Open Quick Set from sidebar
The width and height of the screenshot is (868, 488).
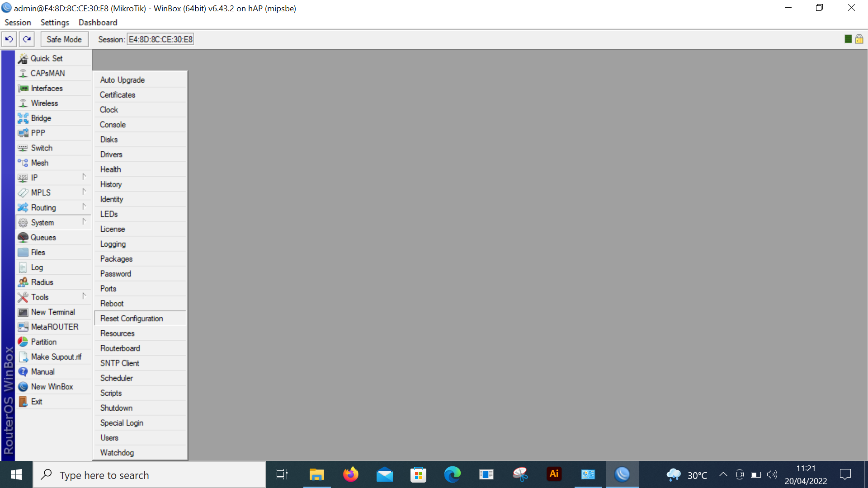[x=54, y=58]
